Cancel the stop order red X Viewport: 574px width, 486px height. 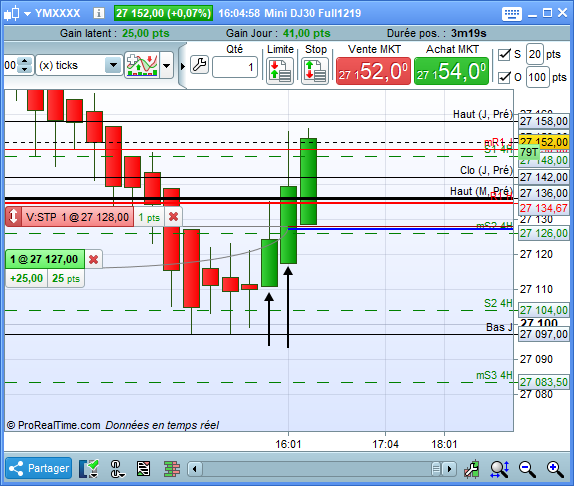click(x=174, y=217)
